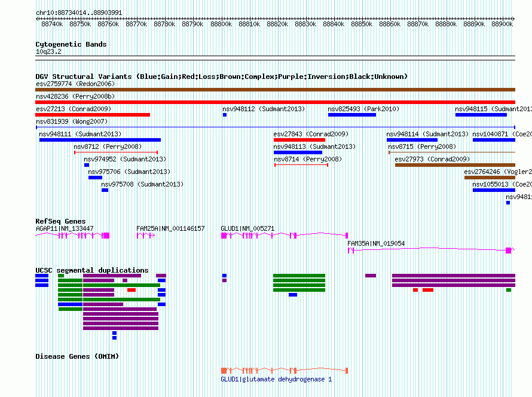Viewport: 532px width, 397px height.
Task: Click the 88800k ruler tick label
Action: [x=221, y=25]
